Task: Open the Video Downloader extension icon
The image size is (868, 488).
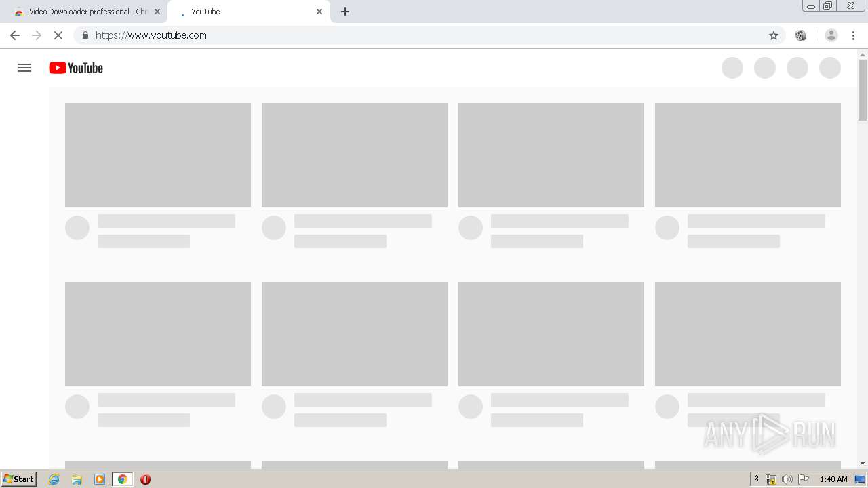Action: pos(801,35)
